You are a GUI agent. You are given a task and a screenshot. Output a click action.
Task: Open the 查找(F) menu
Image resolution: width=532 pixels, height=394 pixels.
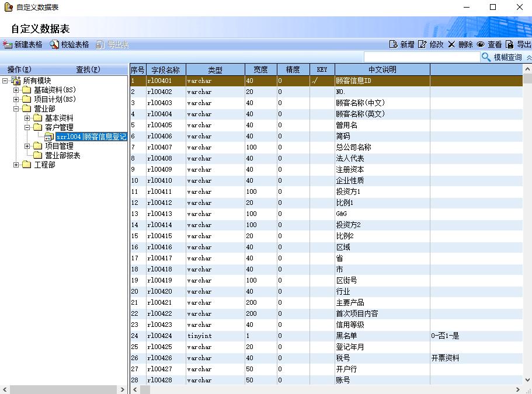88,69
